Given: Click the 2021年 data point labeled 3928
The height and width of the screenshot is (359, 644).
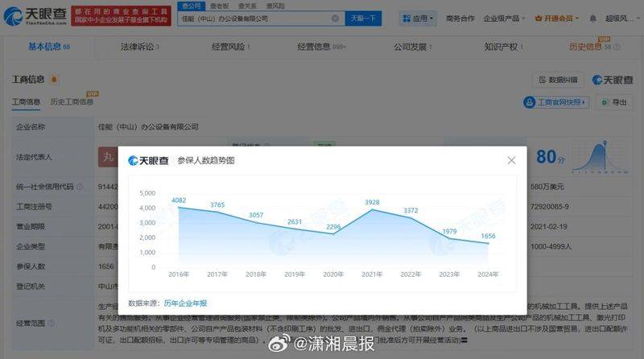Looking at the screenshot, I should 372,209.
